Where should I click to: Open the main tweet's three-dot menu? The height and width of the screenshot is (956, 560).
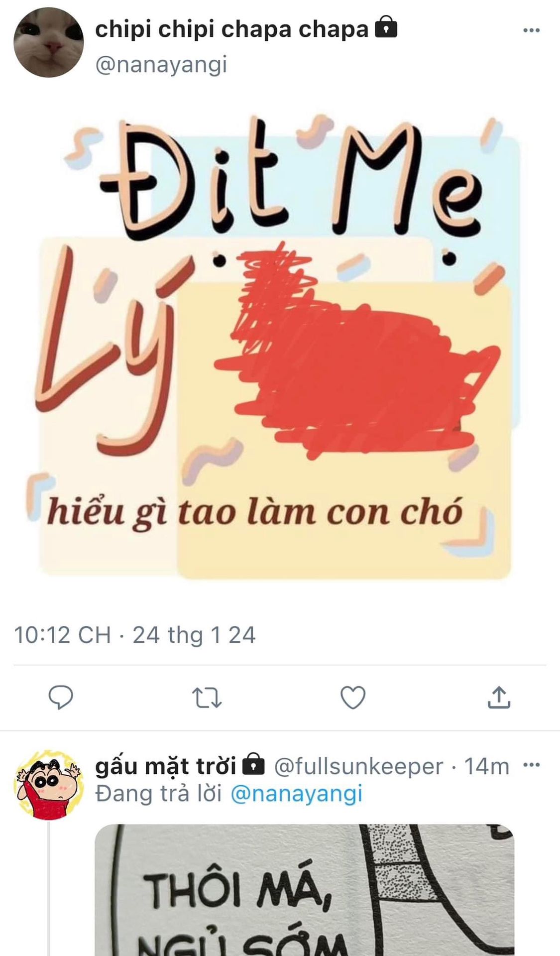[532, 30]
